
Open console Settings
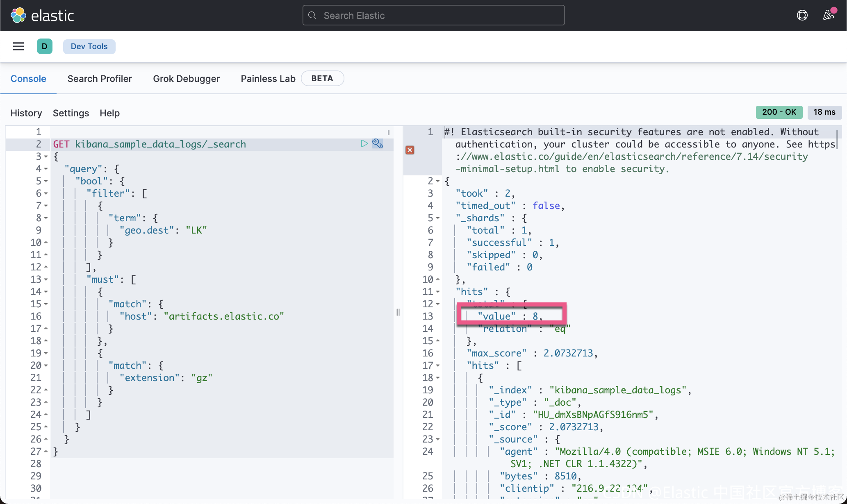coord(71,113)
